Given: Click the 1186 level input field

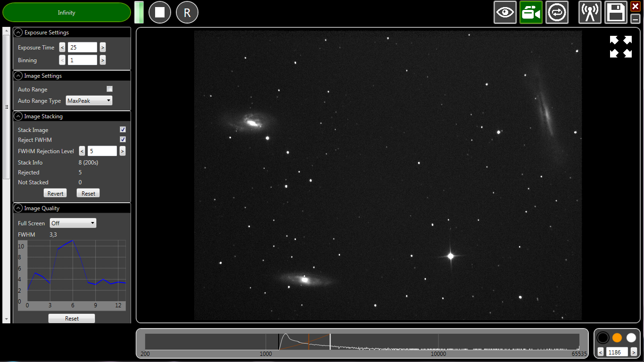Looking at the screenshot, I should 617,352.
